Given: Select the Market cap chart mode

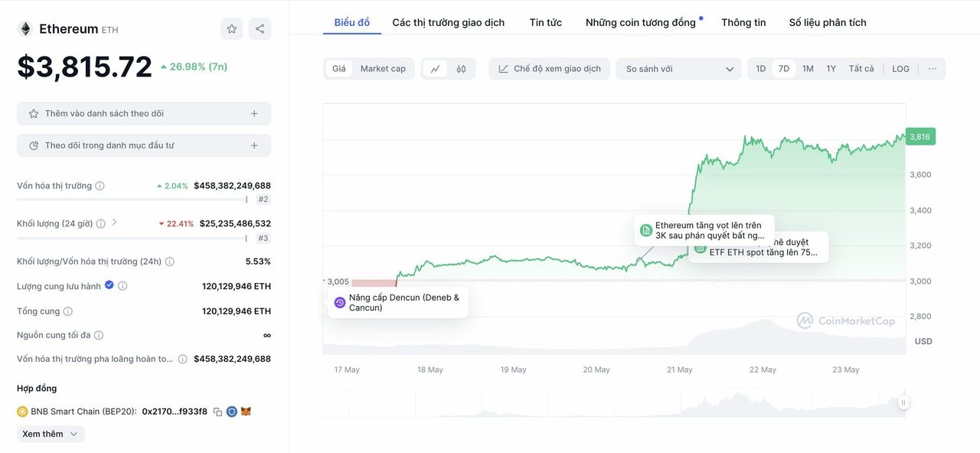Looking at the screenshot, I should point(383,69).
